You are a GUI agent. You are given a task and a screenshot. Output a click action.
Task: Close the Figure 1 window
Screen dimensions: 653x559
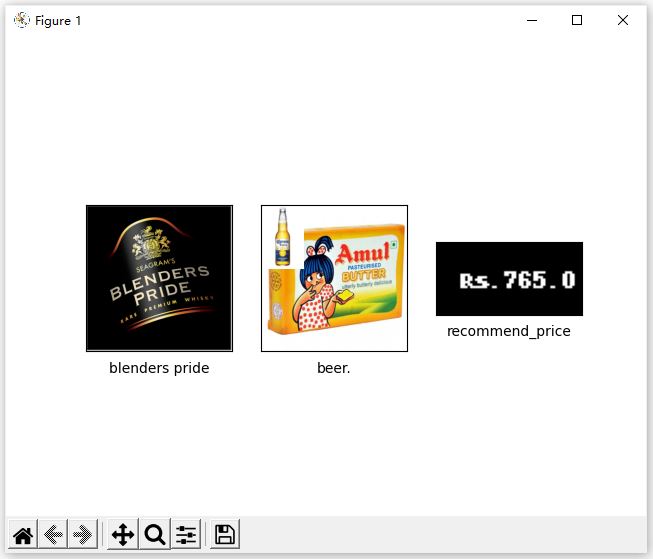click(x=623, y=20)
